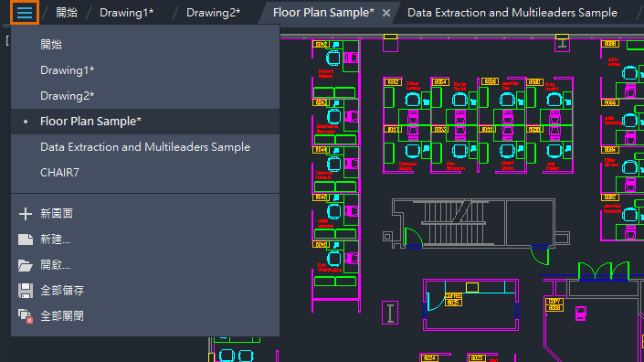The image size is (644, 362).
Task: Click the floppy disk save-all icon
Action: 26,291
